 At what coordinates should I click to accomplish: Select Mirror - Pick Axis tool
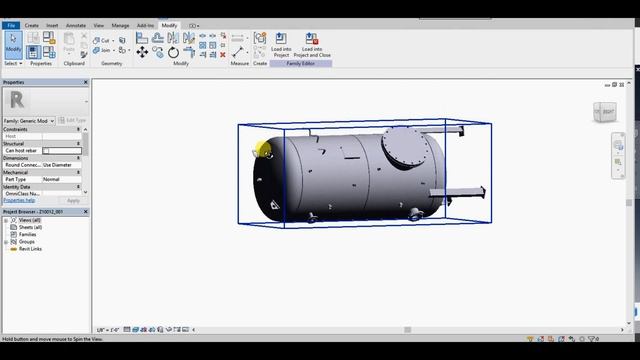[173, 38]
